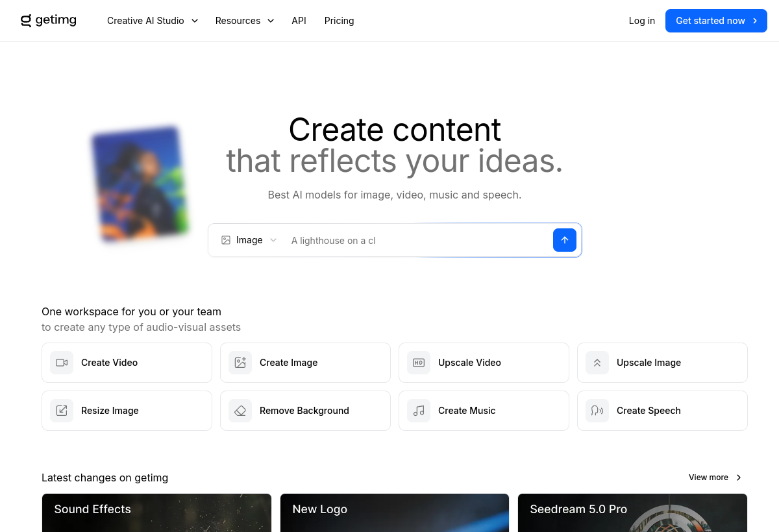Open the Upscale Video tool card

pyautogui.click(x=484, y=363)
